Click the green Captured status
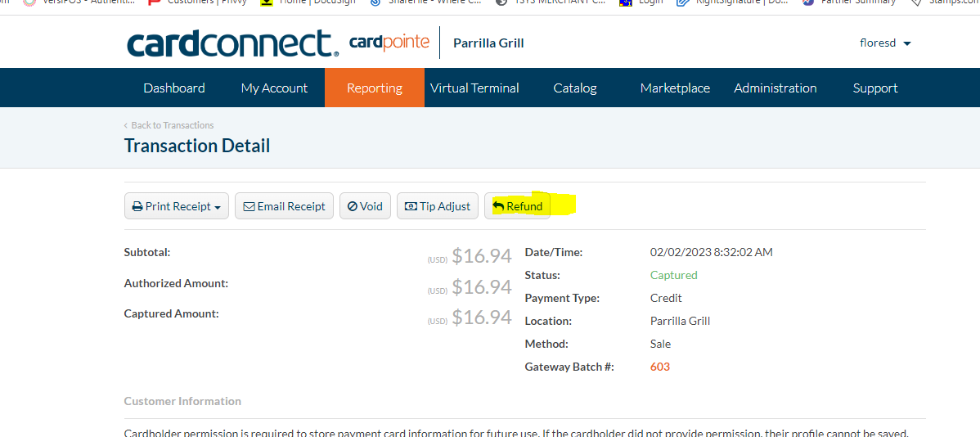This screenshot has height=437, width=980. pyautogui.click(x=674, y=275)
